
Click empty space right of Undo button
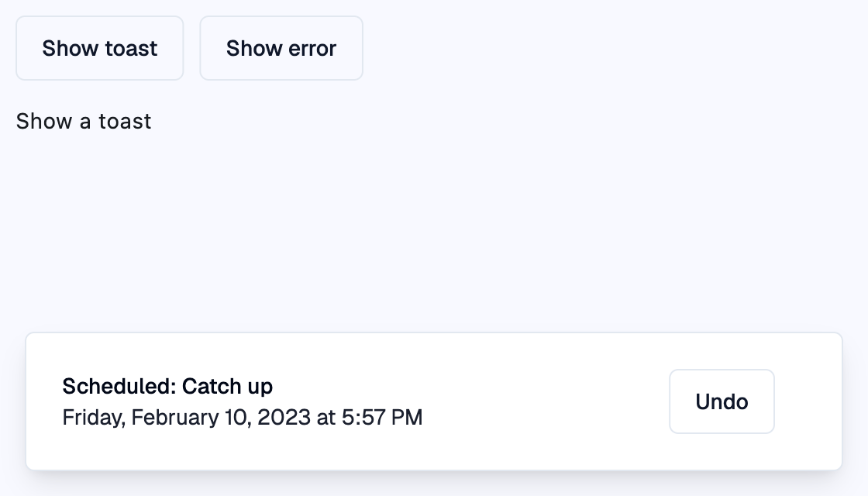[808, 401]
